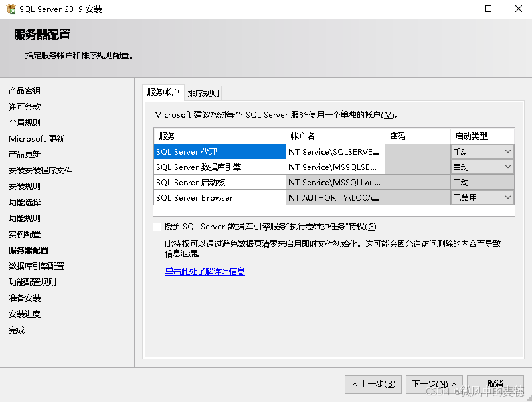
Task: Click the 实例配置 step in sidebar
Action: click(25, 235)
